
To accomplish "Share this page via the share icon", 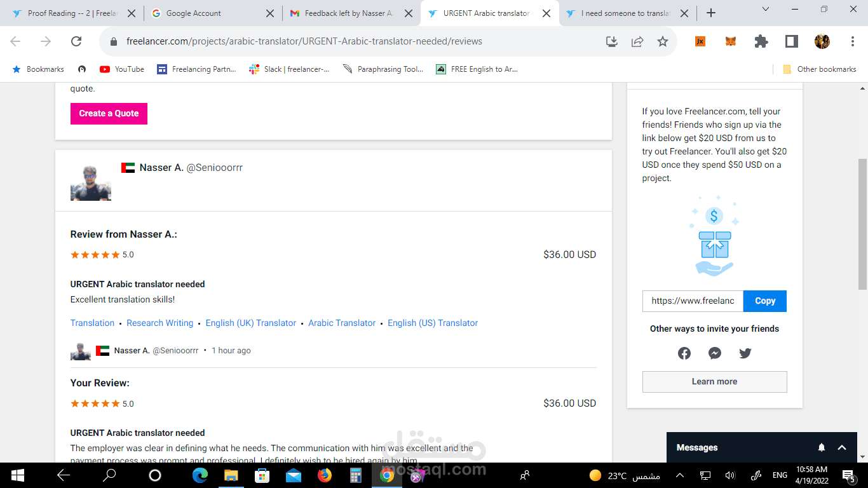I will (x=637, y=41).
